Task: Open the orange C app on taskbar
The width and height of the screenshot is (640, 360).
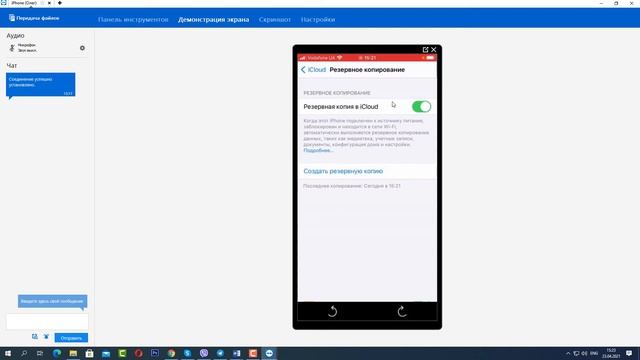Action: (253, 353)
